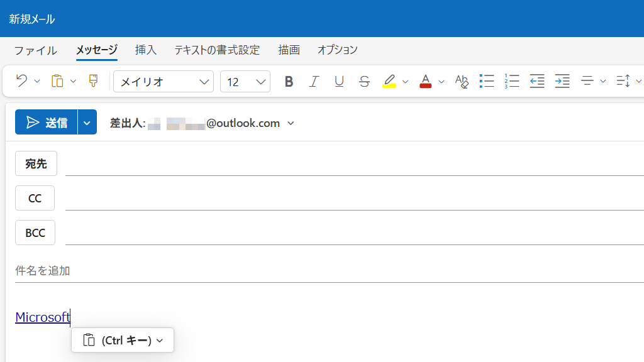Start a numbered list
Screen dimensions: 644x362
coord(511,81)
